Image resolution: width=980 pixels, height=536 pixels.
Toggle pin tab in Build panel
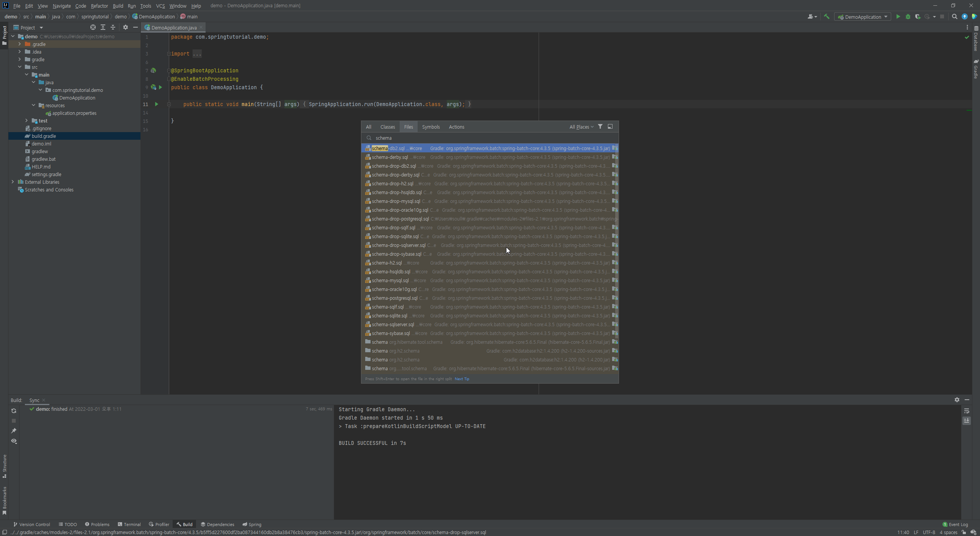[x=14, y=431]
